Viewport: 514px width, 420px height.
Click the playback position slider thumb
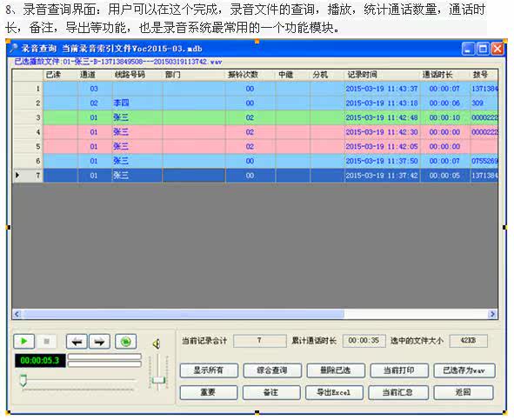point(23,380)
